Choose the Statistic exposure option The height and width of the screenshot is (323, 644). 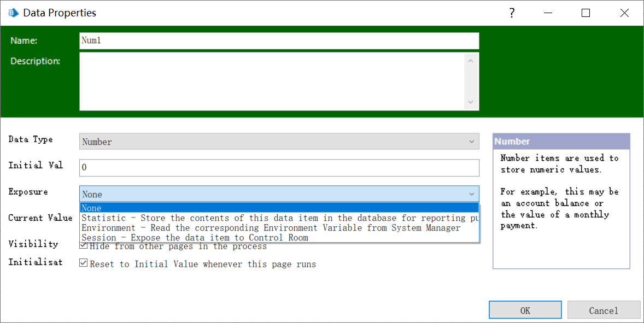(279, 218)
